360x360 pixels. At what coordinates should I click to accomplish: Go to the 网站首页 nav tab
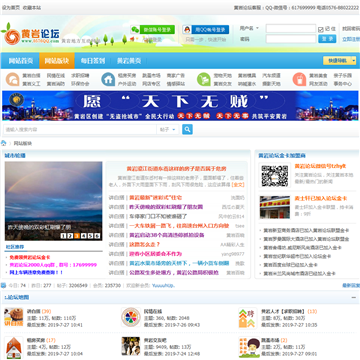(20, 61)
